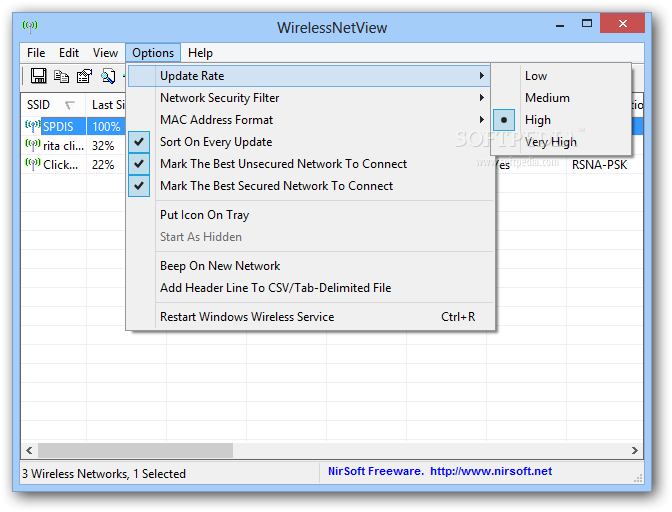672x512 pixels.
Task: Sort by the Last Si column header
Action: tap(106, 105)
